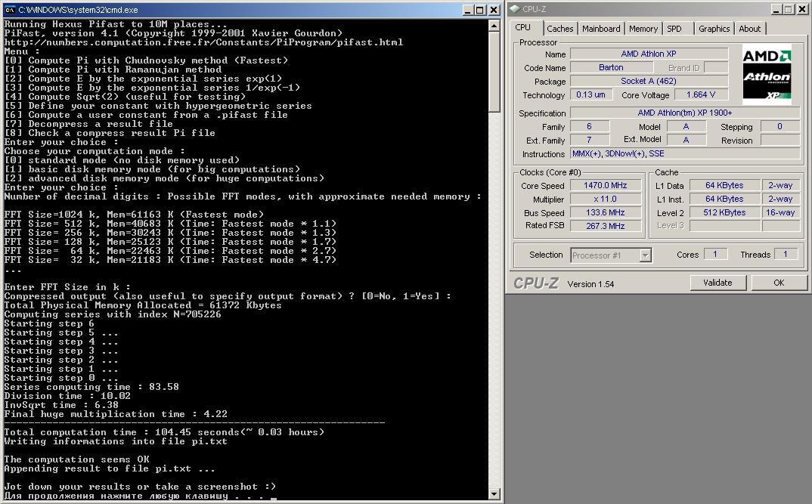Open the Memory tab

(x=643, y=29)
